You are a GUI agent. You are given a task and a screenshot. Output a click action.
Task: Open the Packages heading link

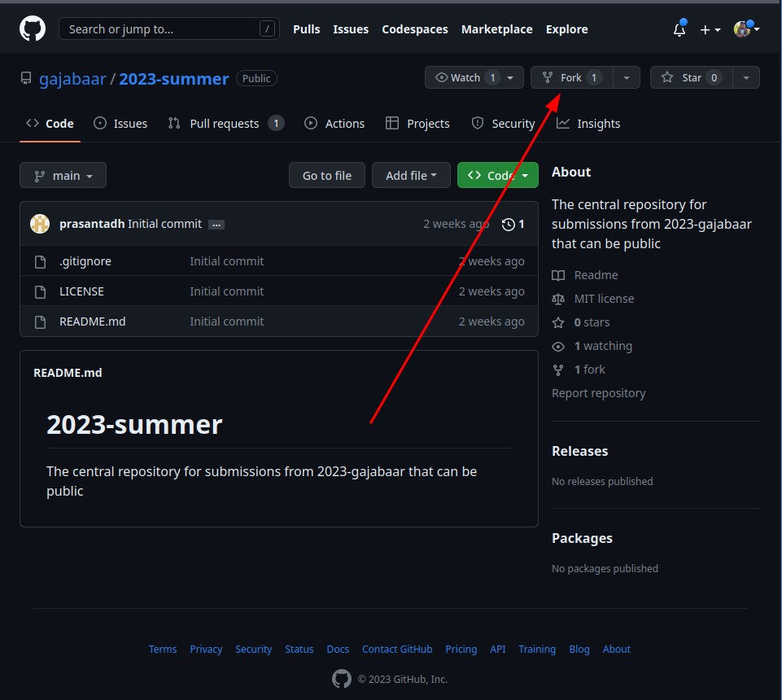[582, 538]
